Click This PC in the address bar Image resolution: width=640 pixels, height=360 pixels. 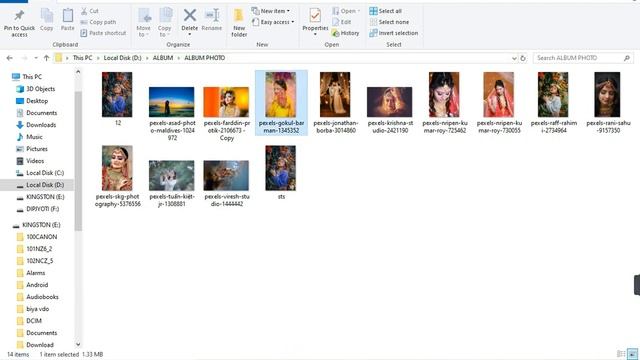(x=82, y=58)
